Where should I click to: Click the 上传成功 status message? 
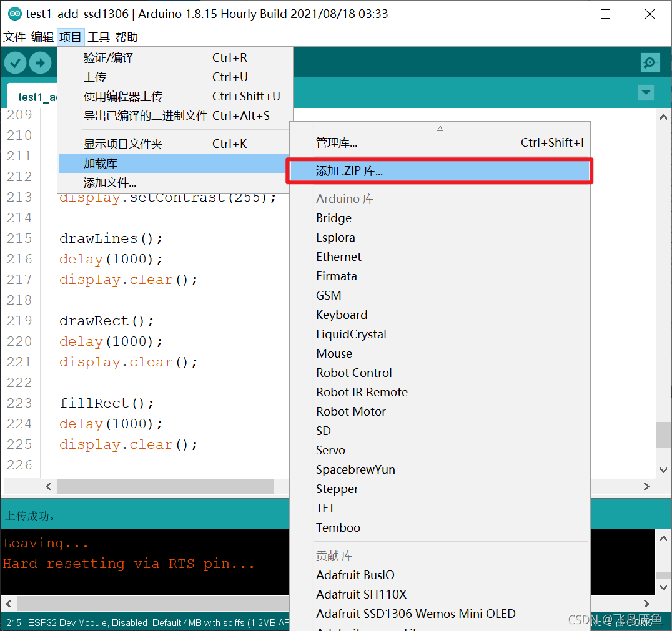pyautogui.click(x=30, y=516)
